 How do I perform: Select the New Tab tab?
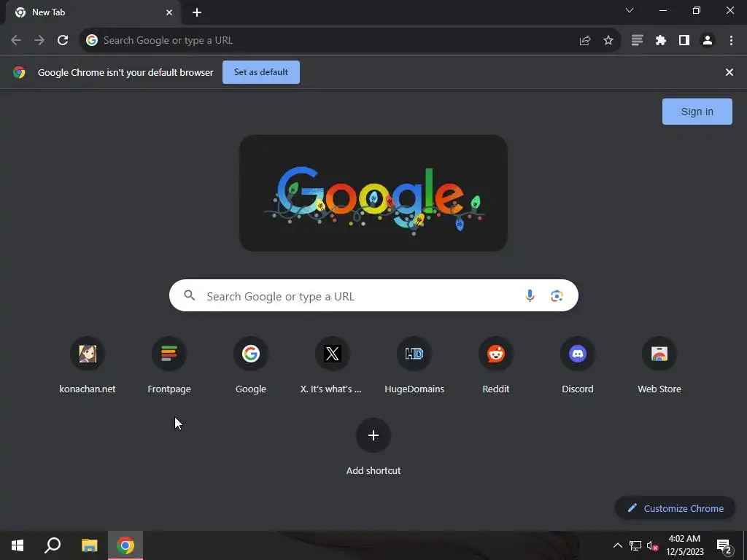(x=93, y=12)
